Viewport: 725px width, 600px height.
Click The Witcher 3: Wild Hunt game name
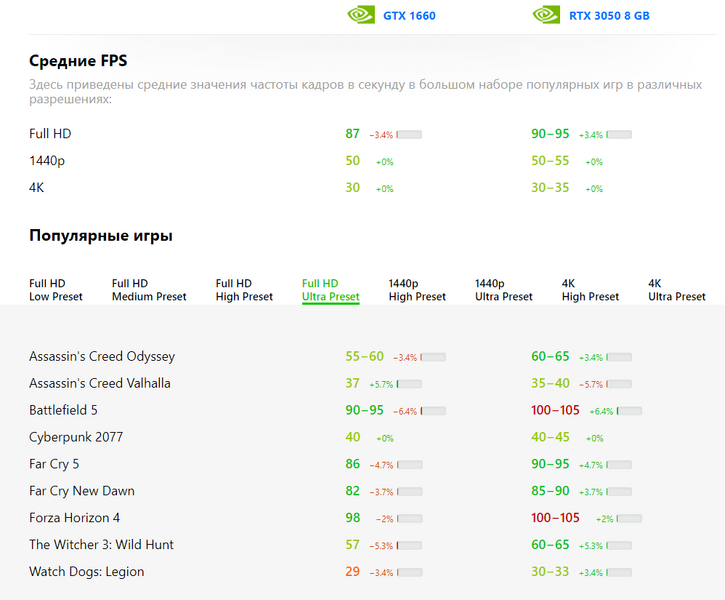tap(101, 544)
